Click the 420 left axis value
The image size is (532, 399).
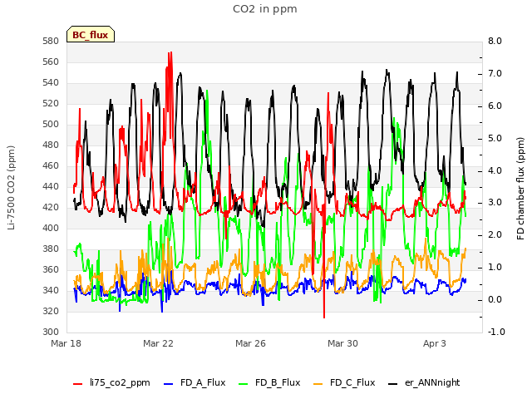click(51, 207)
